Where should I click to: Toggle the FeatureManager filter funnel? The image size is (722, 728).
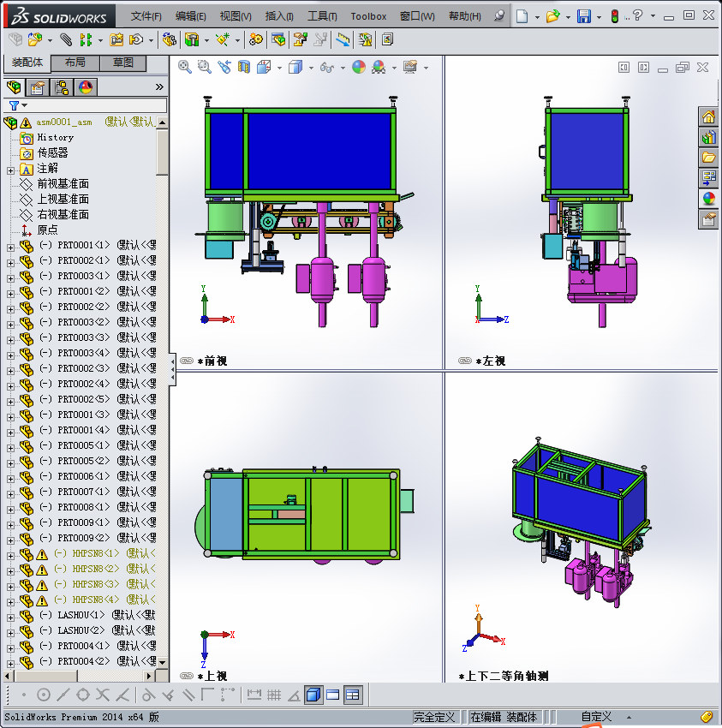(14, 104)
